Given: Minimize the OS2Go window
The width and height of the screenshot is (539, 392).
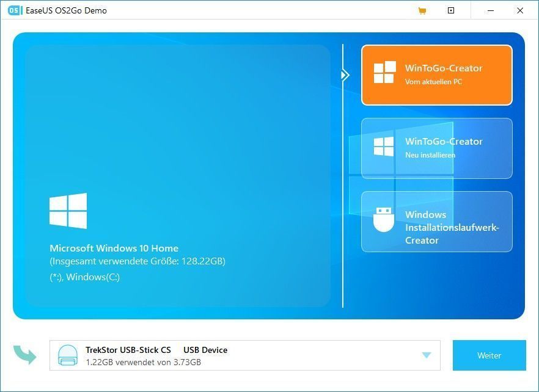Looking at the screenshot, I should (x=492, y=10).
